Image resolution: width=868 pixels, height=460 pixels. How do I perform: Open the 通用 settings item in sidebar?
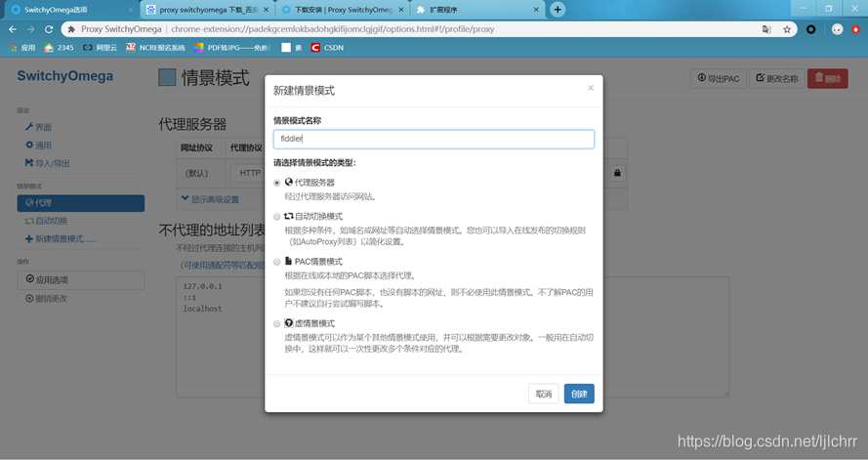click(x=38, y=146)
